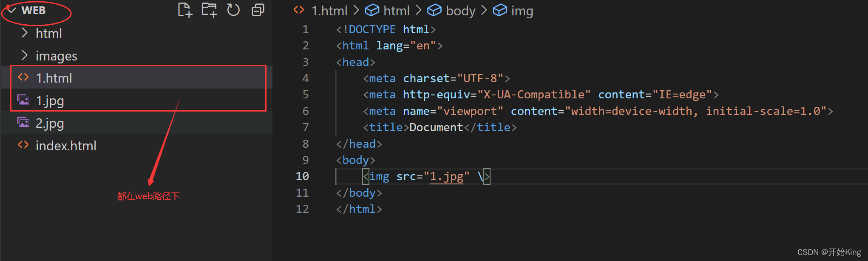Screen dimensions: 868x261
Task: Click the html breadcrumb item
Action: coord(397,10)
